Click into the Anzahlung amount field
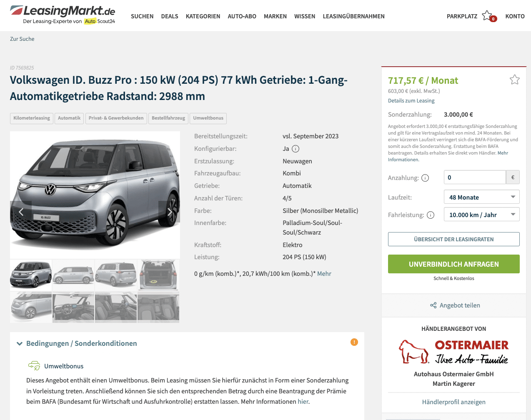The image size is (531, 420). coord(475,177)
